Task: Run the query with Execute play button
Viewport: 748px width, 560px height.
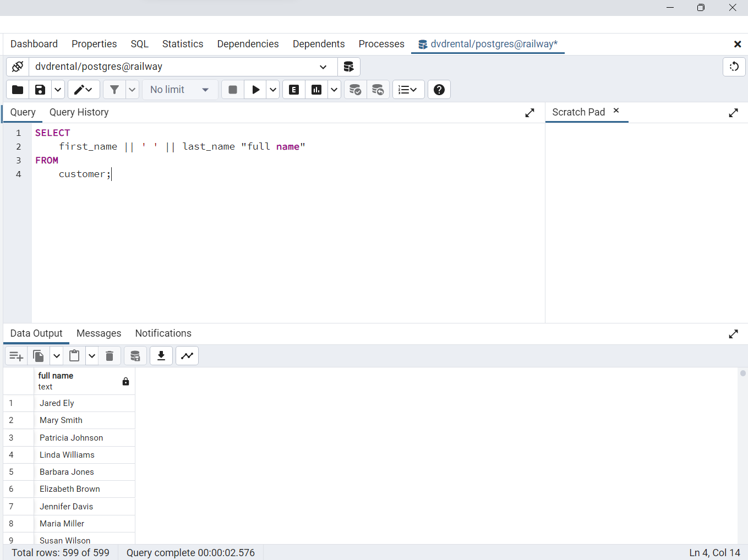Action: (255, 90)
